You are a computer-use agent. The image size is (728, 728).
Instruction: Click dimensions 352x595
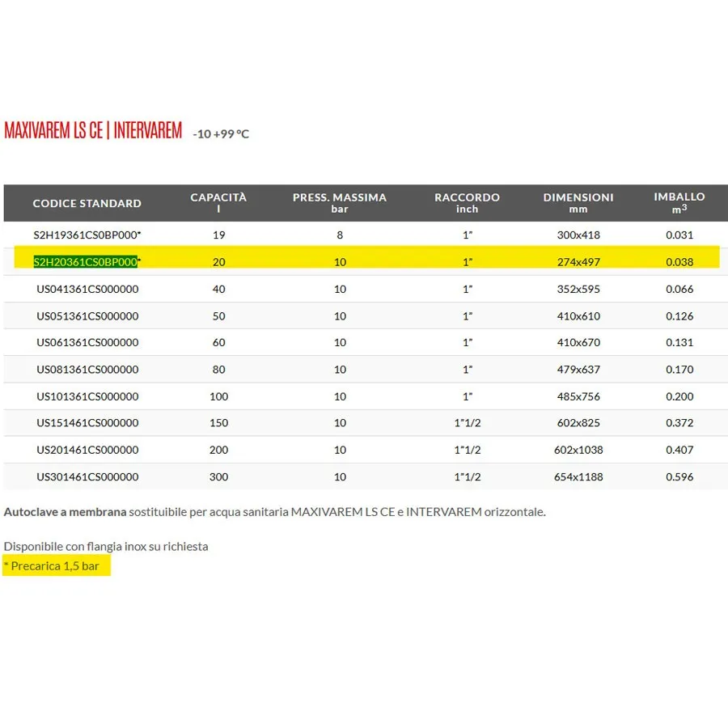[578, 290]
